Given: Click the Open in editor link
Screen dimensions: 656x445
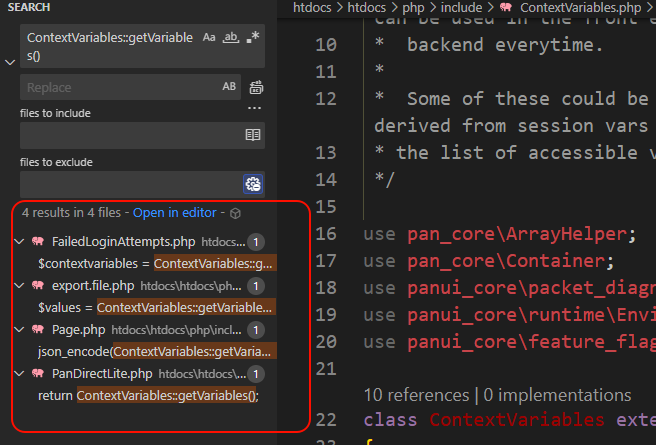Looking at the screenshot, I should (173, 213).
